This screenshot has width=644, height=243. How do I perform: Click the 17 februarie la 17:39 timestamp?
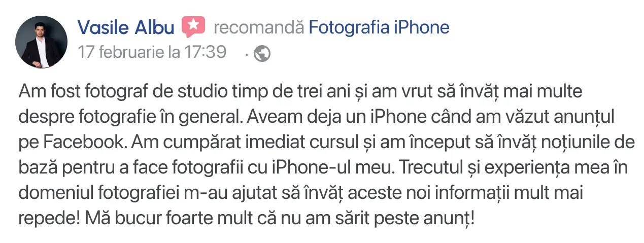point(152,52)
